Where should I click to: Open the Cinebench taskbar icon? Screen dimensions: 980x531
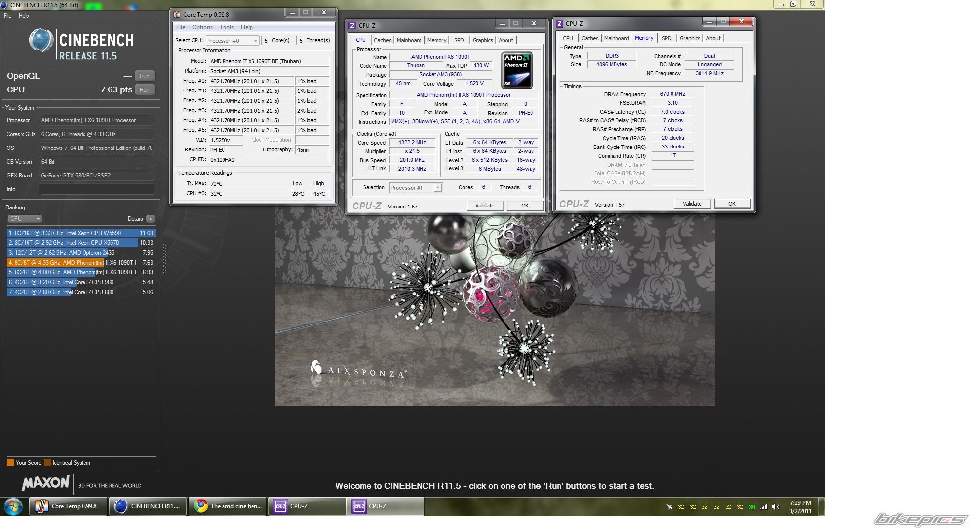pyautogui.click(x=148, y=506)
